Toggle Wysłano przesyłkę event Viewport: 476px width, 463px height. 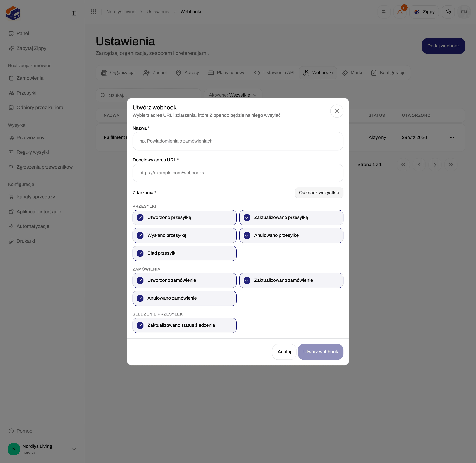[x=184, y=235]
